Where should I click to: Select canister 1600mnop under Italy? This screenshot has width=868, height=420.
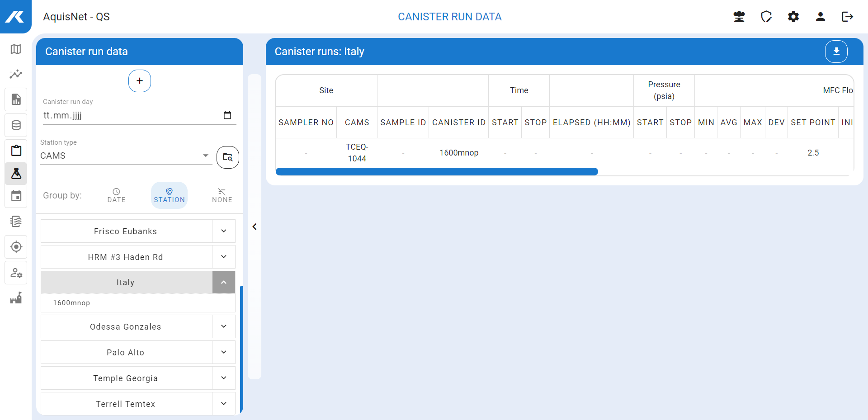pyautogui.click(x=71, y=303)
